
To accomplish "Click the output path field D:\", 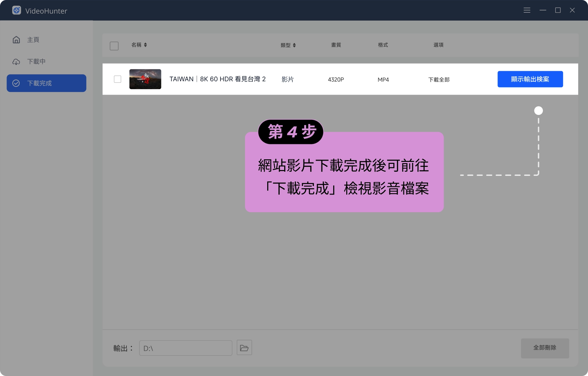I will click(x=186, y=348).
